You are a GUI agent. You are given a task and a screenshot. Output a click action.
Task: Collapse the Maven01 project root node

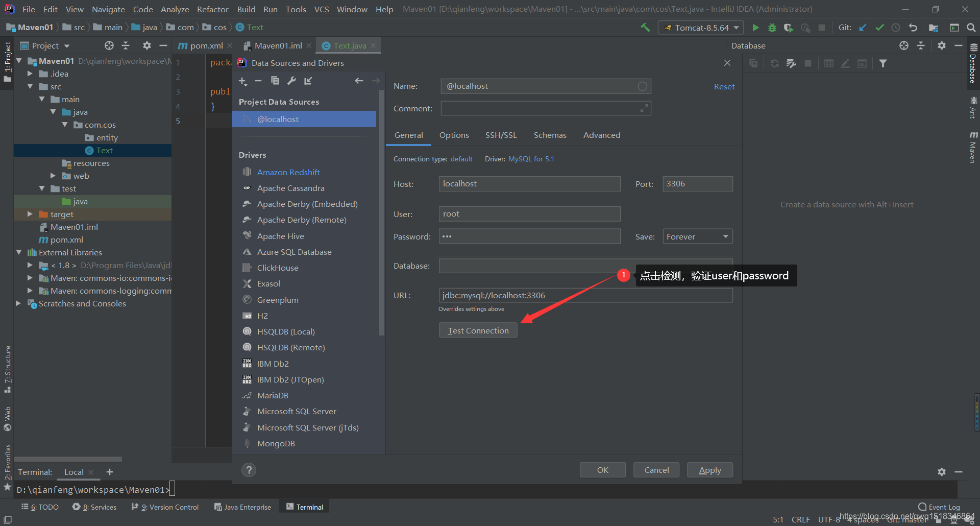[19, 61]
